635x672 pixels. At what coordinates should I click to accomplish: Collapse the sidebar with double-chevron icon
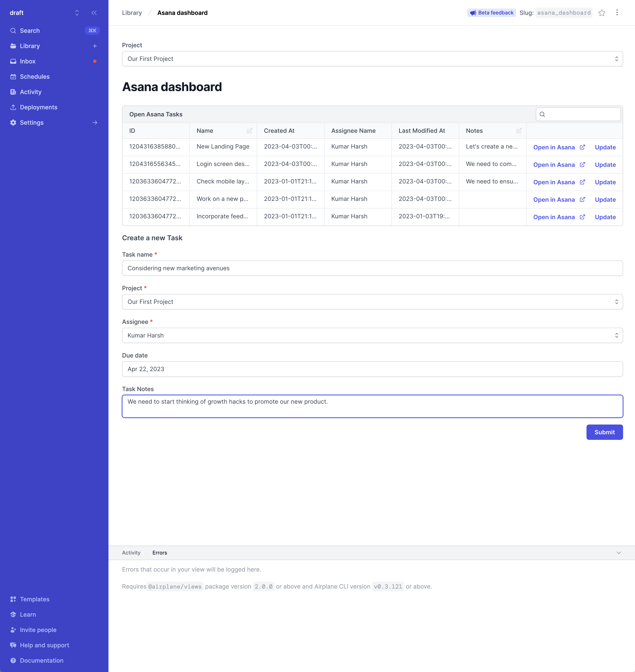point(94,13)
